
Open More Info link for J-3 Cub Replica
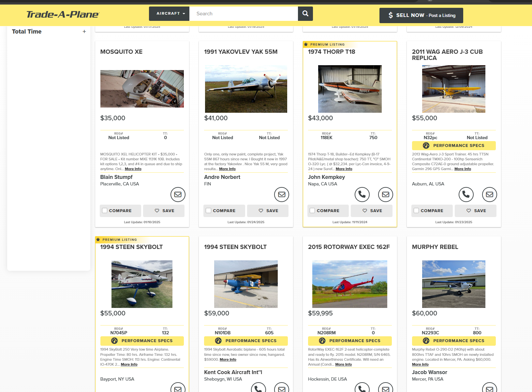(x=463, y=169)
